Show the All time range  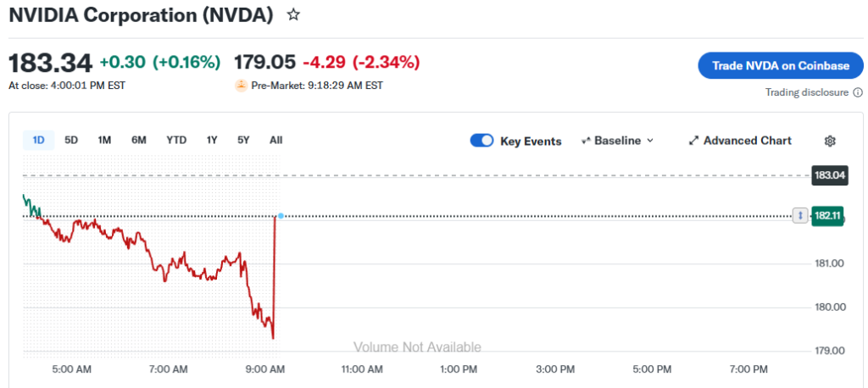275,140
